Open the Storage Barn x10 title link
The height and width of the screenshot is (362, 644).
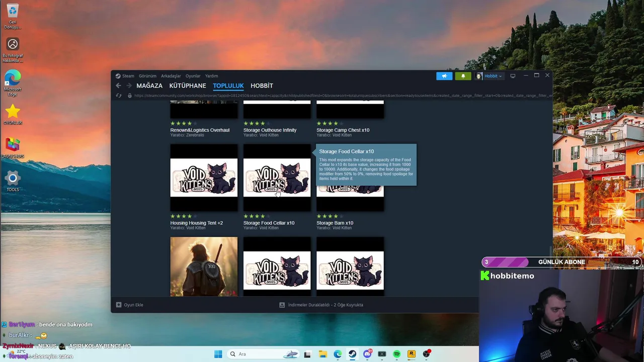[x=335, y=223]
